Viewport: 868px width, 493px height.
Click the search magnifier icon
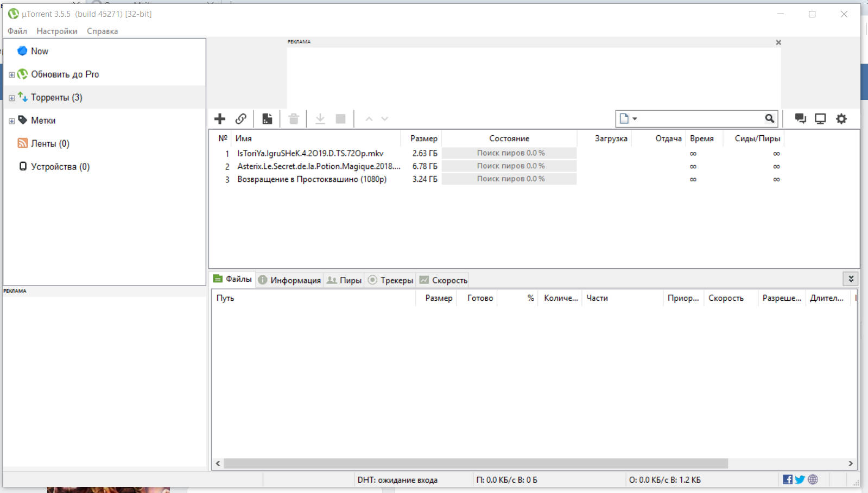[x=770, y=118]
